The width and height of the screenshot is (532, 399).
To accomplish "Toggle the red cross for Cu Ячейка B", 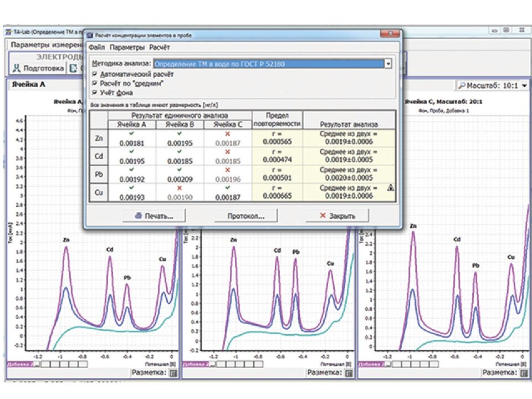I will (x=180, y=188).
